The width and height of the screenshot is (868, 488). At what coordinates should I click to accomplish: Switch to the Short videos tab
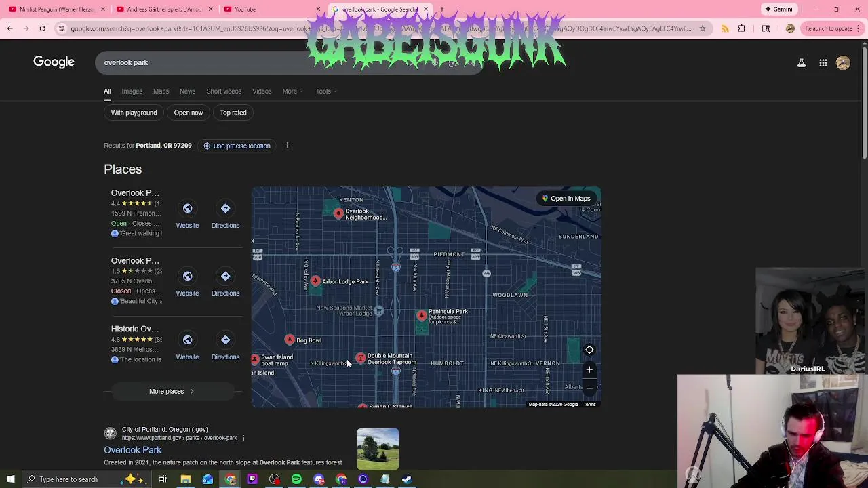(224, 91)
